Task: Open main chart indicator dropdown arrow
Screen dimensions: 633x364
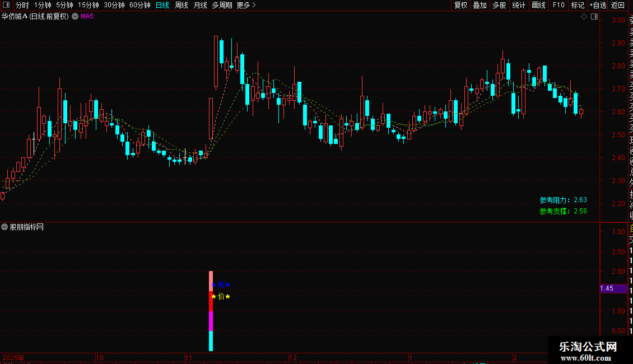Action: pyautogui.click(x=75, y=17)
